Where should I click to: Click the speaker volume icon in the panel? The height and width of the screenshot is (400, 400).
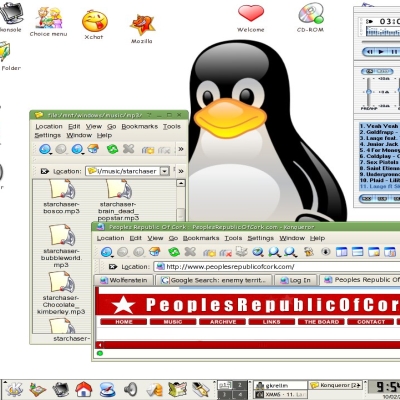coord(130,389)
